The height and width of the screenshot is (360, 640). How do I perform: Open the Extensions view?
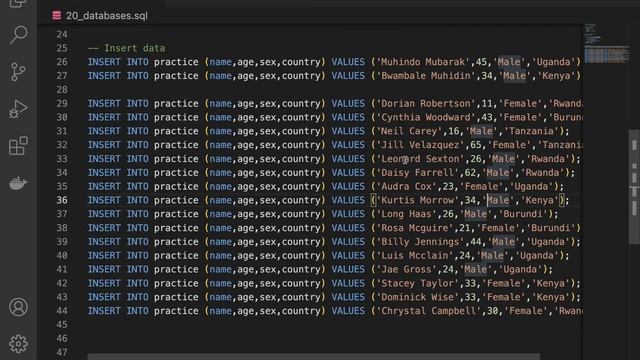tap(18, 146)
